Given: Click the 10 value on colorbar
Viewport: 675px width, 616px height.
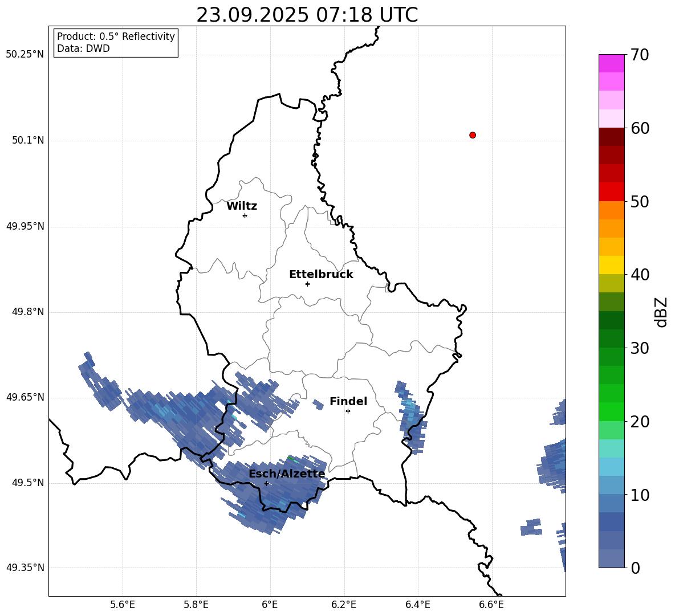Looking at the screenshot, I should tap(640, 495).
